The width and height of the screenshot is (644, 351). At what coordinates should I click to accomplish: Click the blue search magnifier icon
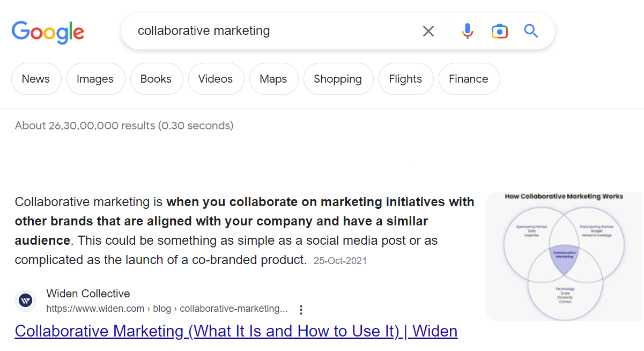(531, 31)
